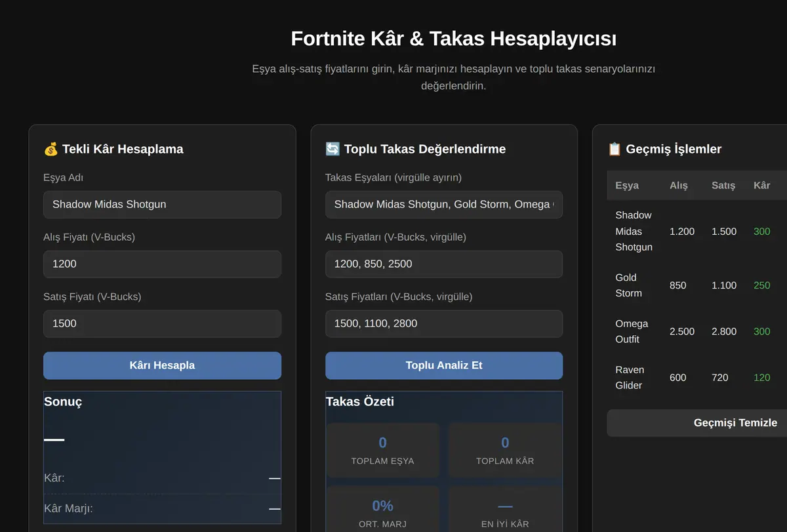
Task: Click the Toplam Eşya summary card
Action: (383, 450)
